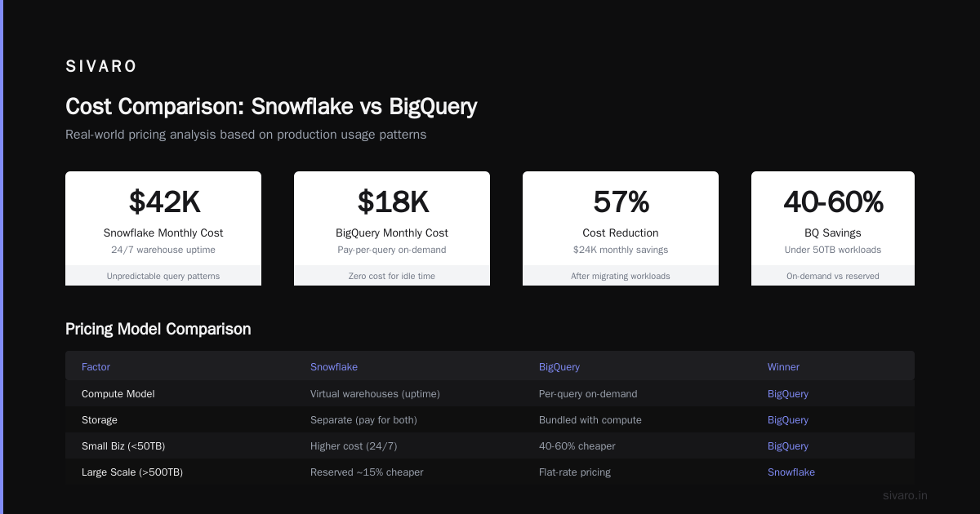Click BigQuery winner link in Storage row

coord(788,420)
